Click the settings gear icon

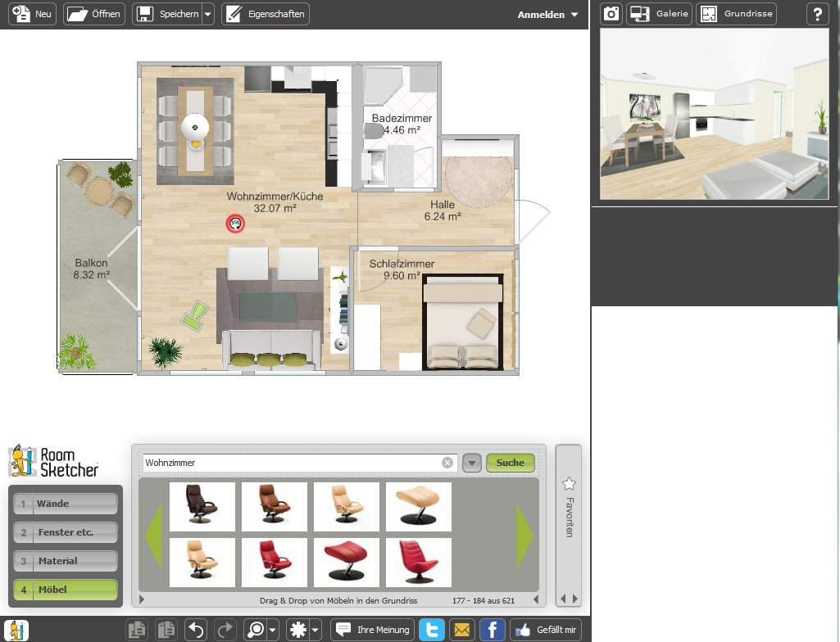(x=295, y=629)
